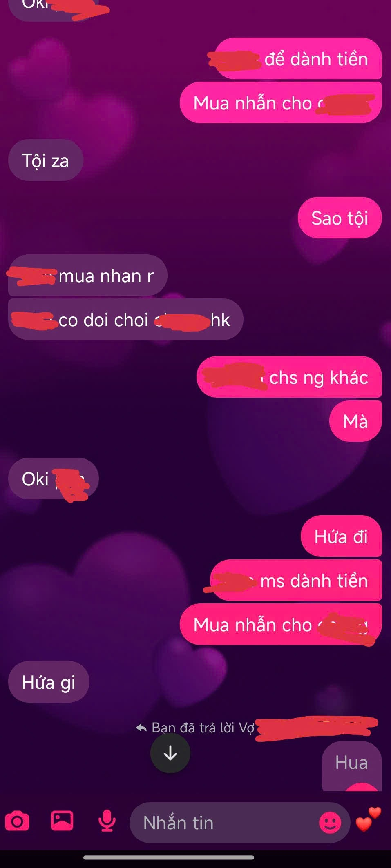Focus the 'Nhắn tin' message field
The width and height of the screenshot is (391, 868).
click(240, 822)
